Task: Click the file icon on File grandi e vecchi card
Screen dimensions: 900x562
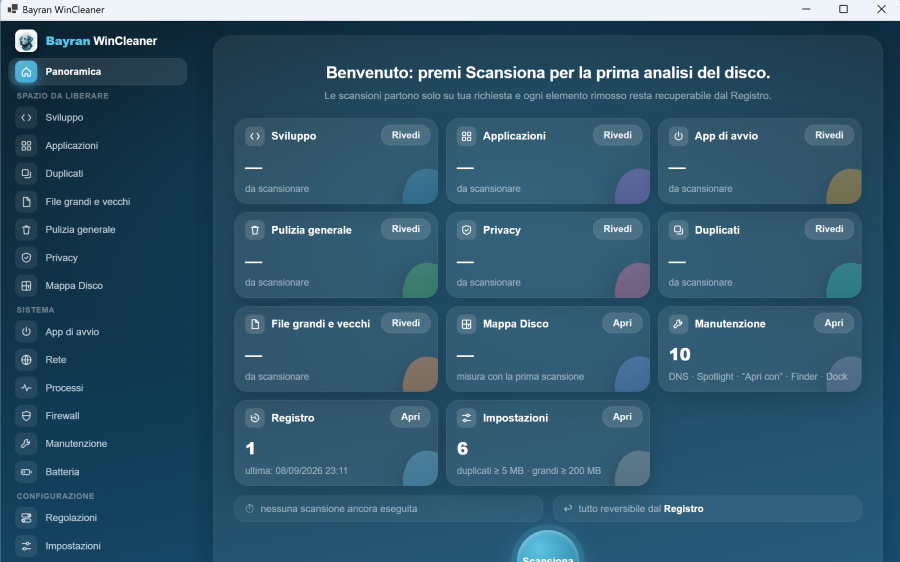Action: pos(255,324)
